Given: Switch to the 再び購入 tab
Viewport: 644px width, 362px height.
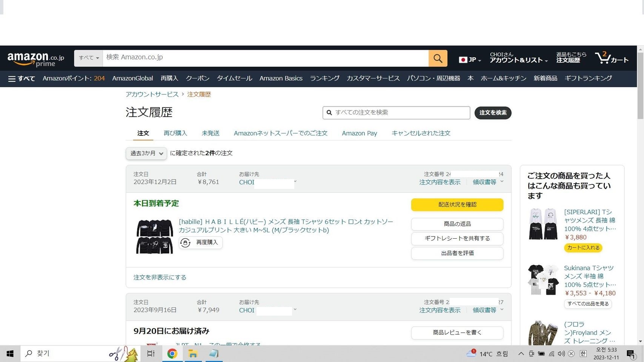Looking at the screenshot, I should (175, 133).
